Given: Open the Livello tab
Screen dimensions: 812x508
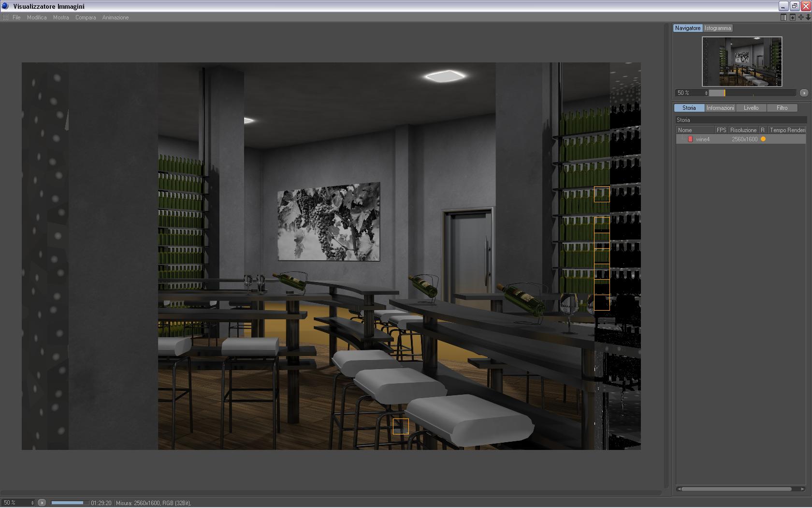Looking at the screenshot, I should (x=751, y=108).
